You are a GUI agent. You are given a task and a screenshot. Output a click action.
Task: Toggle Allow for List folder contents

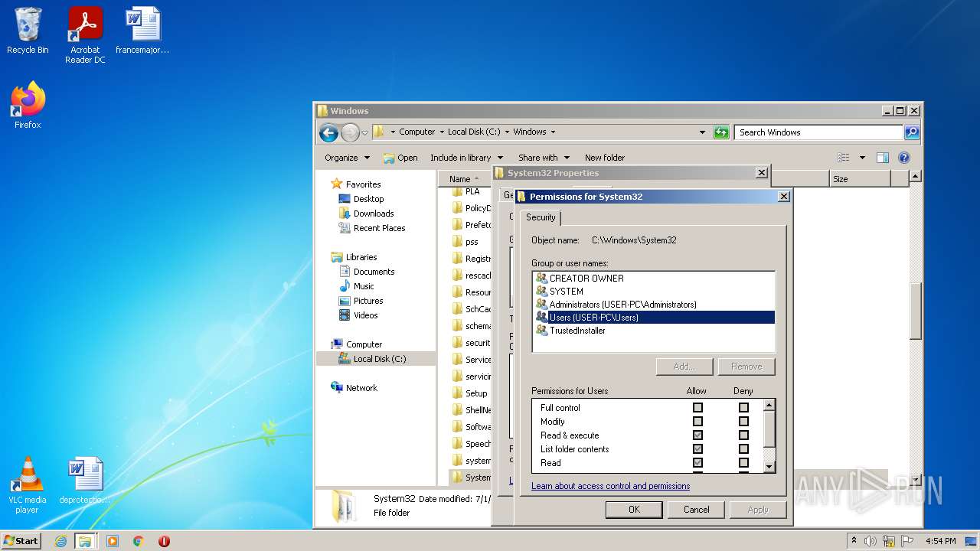(x=697, y=449)
